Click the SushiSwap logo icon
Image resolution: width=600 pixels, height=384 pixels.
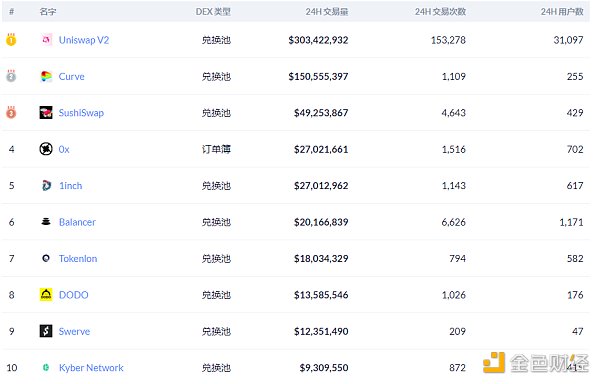pos(46,112)
